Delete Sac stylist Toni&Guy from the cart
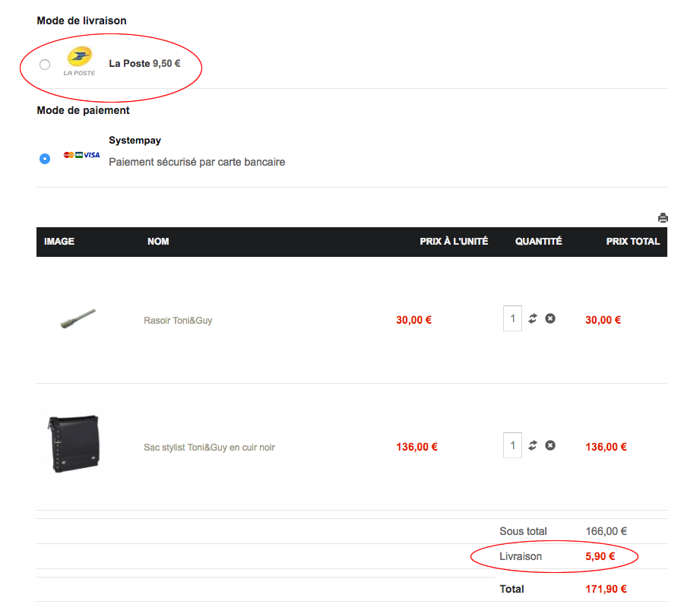Screen dimensions: 700x614 (x=550, y=445)
